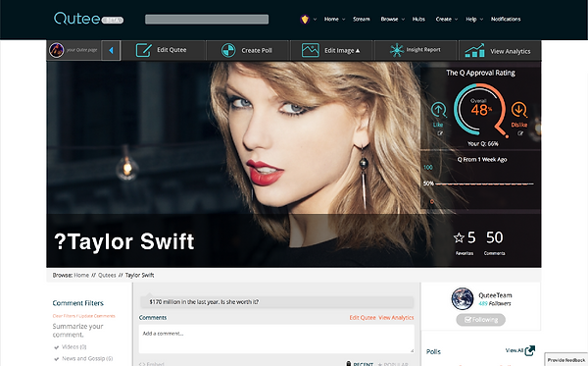Click the '$170 million in the last year' description
Image resolution: width=588 pixels, height=366 pixels.
204,302
